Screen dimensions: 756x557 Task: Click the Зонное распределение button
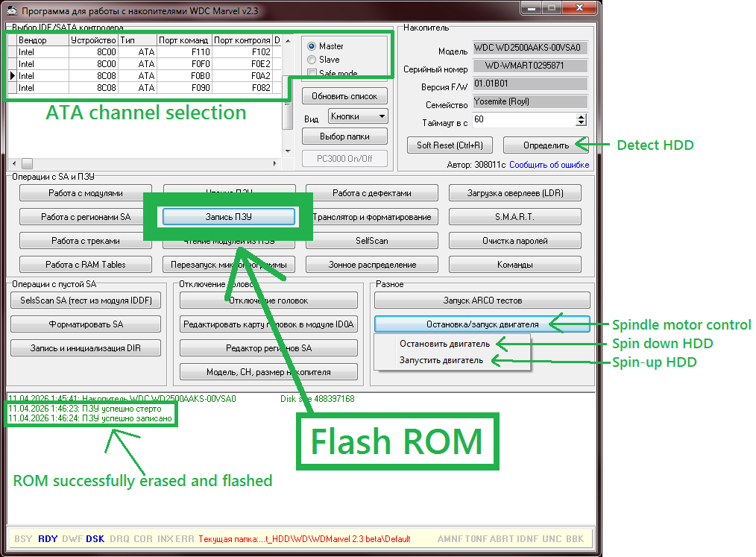coord(372,265)
